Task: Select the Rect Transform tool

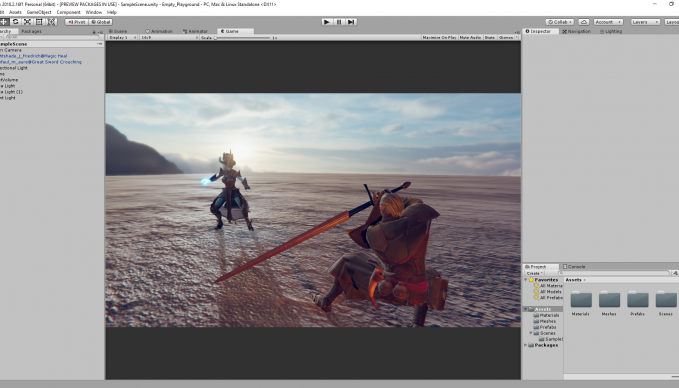Action: [39, 22]
